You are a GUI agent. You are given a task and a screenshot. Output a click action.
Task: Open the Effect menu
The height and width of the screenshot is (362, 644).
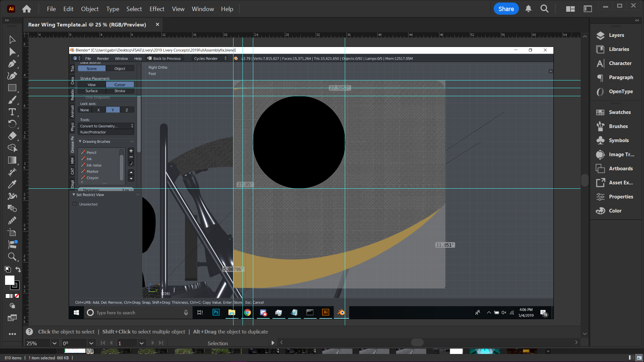157,9
